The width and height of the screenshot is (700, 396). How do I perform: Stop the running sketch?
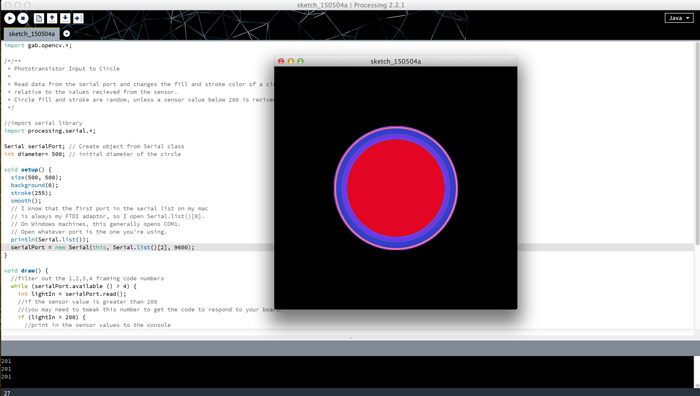click(23, 18)
